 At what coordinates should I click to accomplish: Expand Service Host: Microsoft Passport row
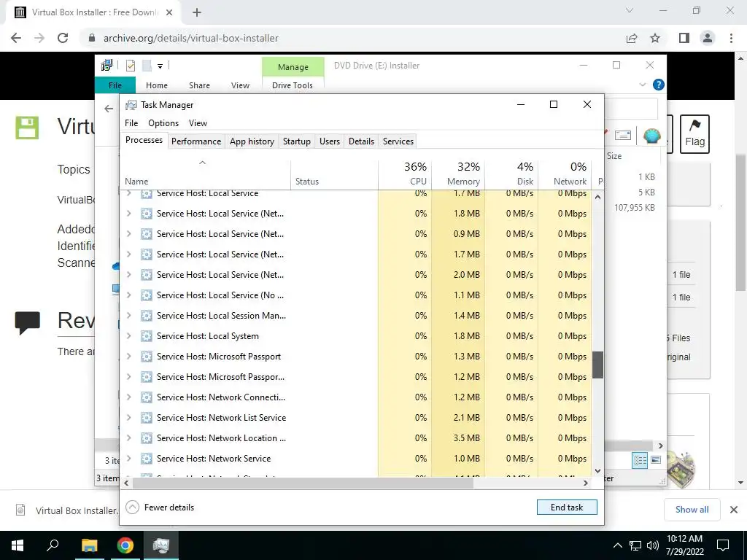tap(128, 356)
